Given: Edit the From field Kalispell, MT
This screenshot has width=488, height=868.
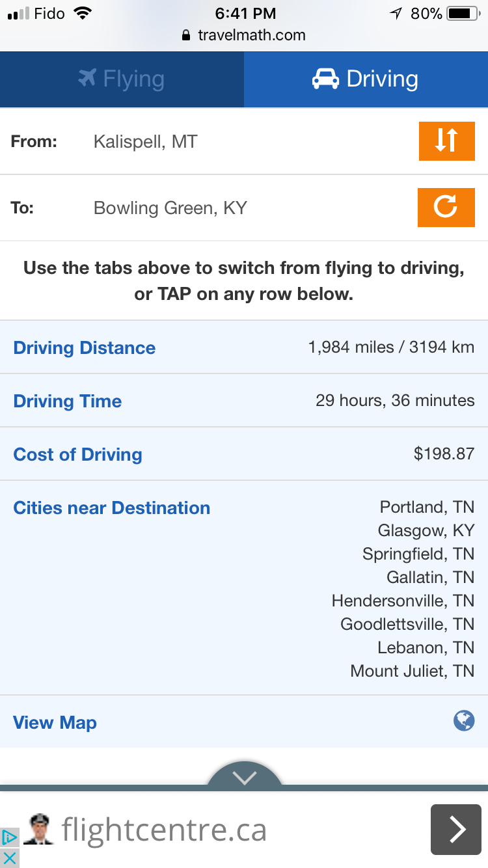Looking at the screenshot, I should pyautogui.click(x=145, y=141).
